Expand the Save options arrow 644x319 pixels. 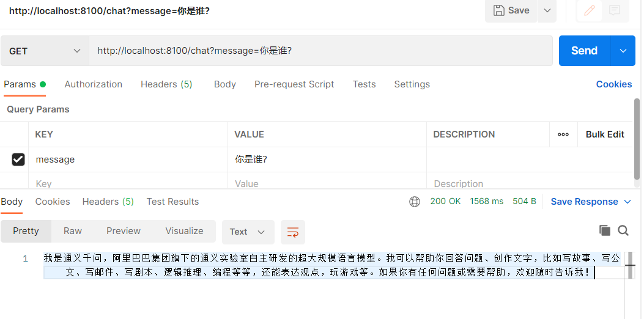(x=547, y=10)
